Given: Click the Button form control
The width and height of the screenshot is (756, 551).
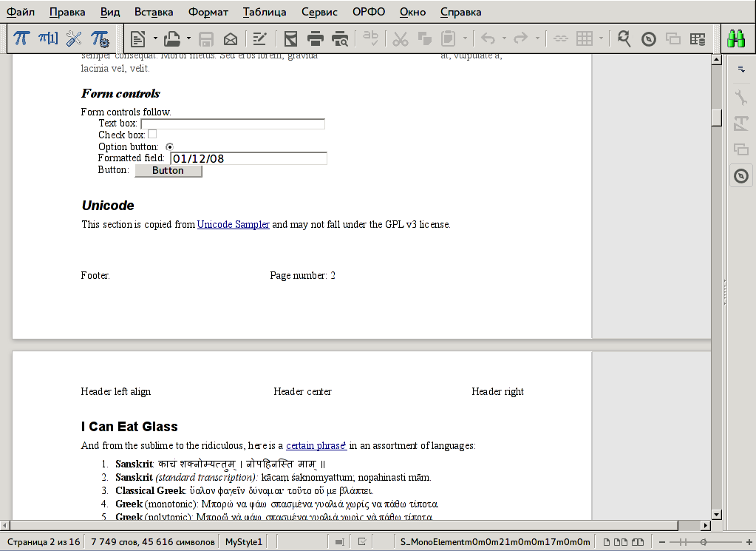Looking at the screenshot, I should tap(168, 171).
